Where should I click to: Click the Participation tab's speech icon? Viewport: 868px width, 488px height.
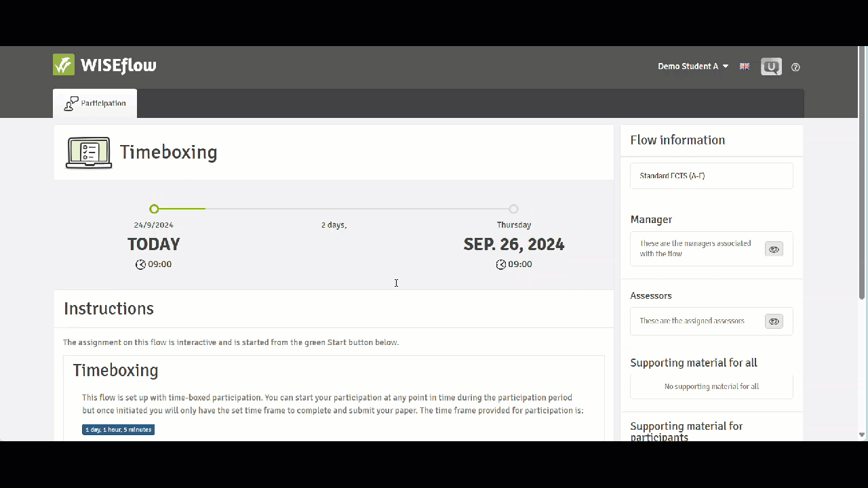click(x=71, y=104)
